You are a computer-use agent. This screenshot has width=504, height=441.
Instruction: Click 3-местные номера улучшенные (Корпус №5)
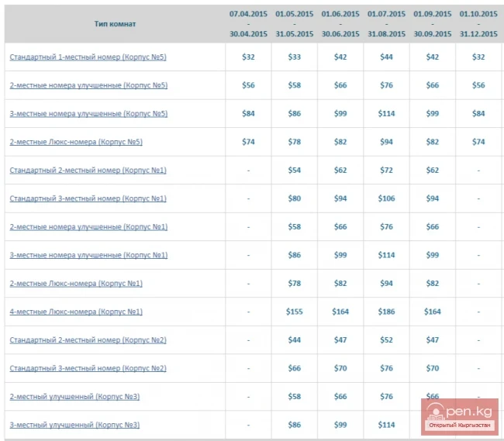point(88,114)
